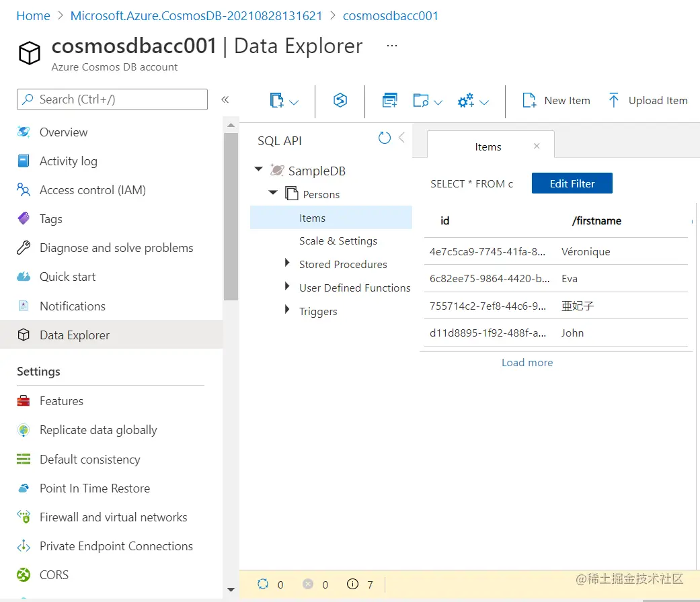Click the Search input field
Viewport: 700px width, 602px height.
112,99
